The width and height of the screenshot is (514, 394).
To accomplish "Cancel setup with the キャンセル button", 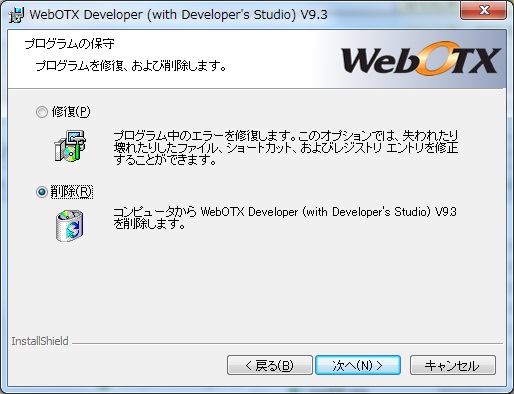I will pos(453,365).
